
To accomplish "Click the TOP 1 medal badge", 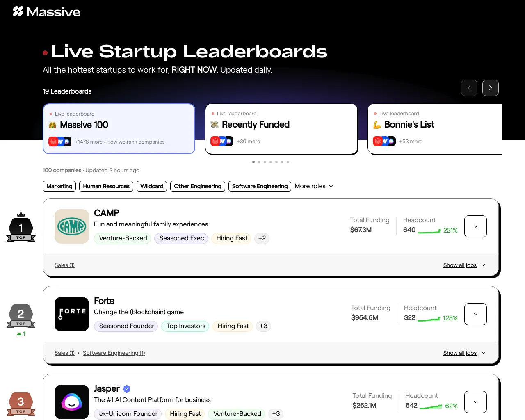I will [x=21, y=226].
